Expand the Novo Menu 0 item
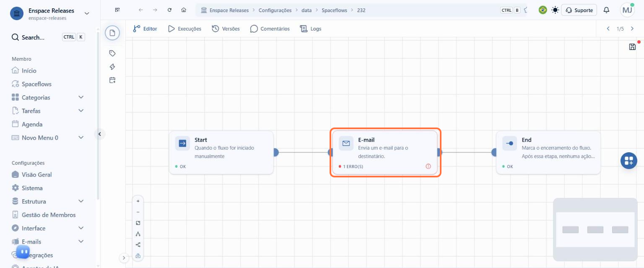Viewport: 644px width, 268px height. click(81, 138)
